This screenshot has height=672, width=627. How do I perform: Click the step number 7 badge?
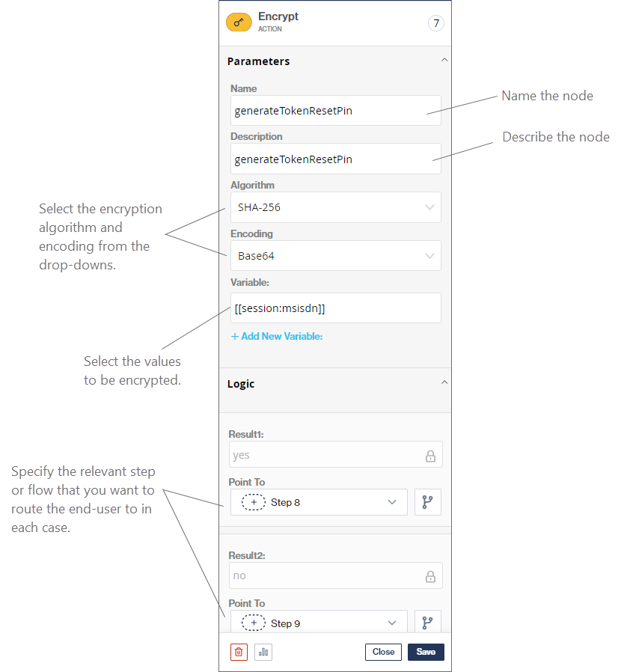point(436,23)
